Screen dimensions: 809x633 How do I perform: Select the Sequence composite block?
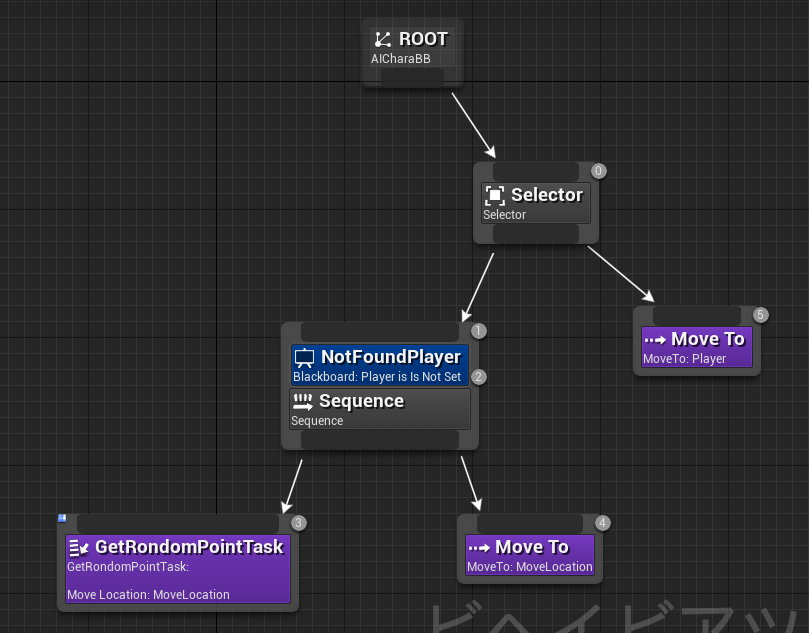tap(380, 409)
